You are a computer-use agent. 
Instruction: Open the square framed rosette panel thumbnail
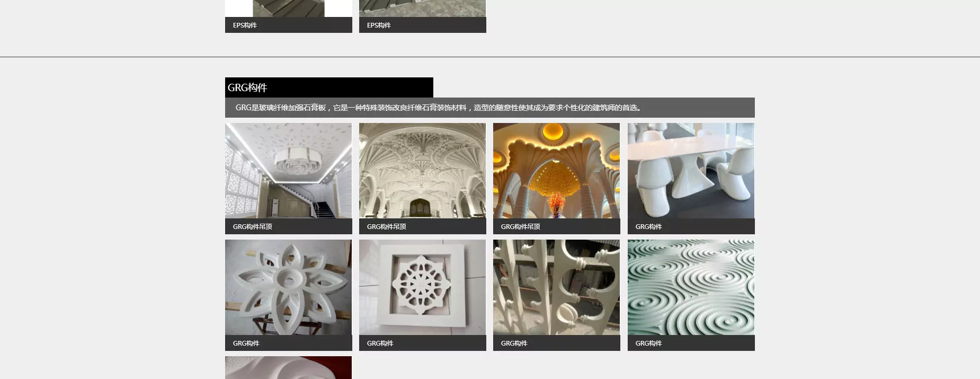pos(422,287)
